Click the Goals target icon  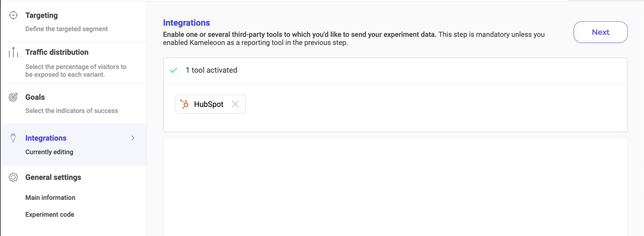(x=13, y=97)
